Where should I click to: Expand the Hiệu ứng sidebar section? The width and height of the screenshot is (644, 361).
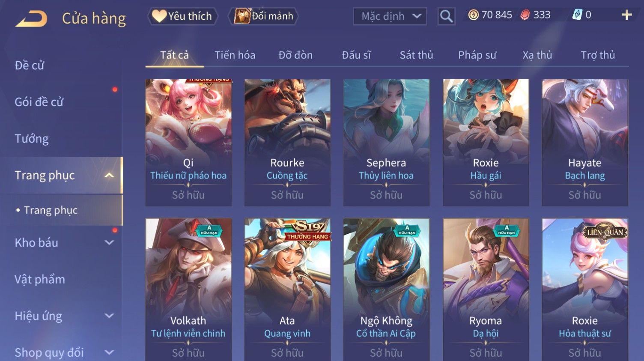tap(109, 316)
